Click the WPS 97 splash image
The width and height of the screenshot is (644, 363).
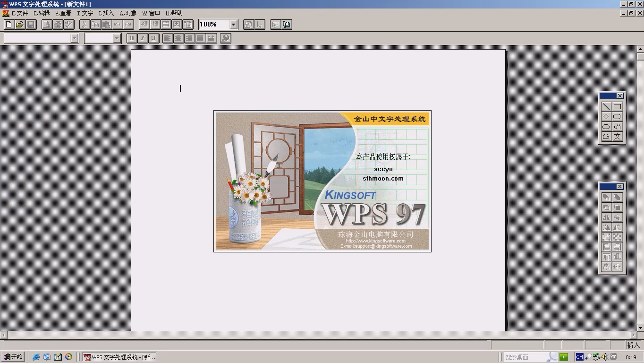point(322,181)
